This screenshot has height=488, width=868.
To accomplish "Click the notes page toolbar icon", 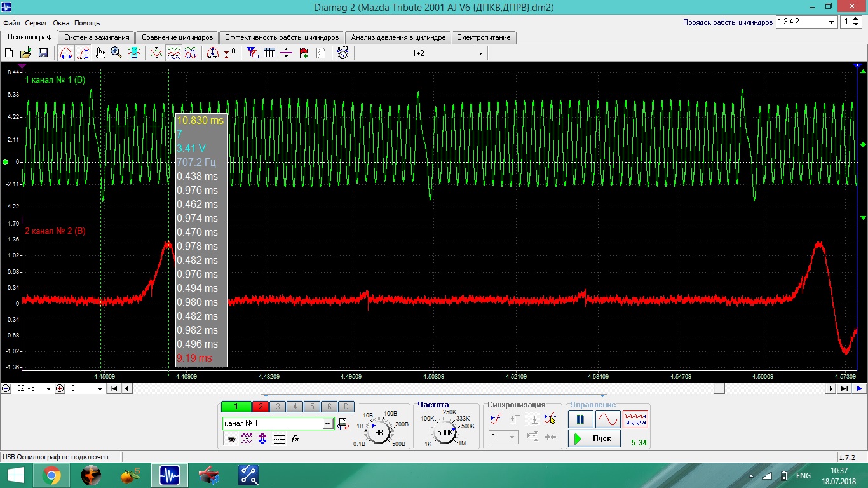I will click(320, 53).
